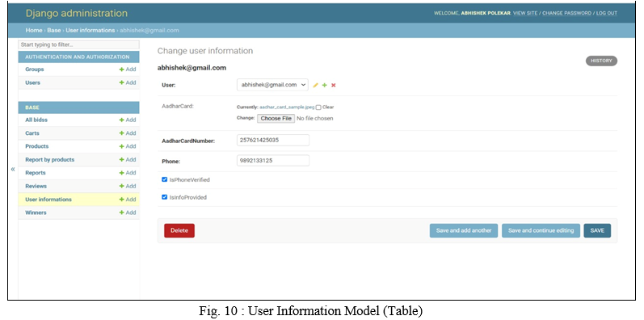Open Winners in the sidebar
The image size is (644, 320).
pos(36,213)
